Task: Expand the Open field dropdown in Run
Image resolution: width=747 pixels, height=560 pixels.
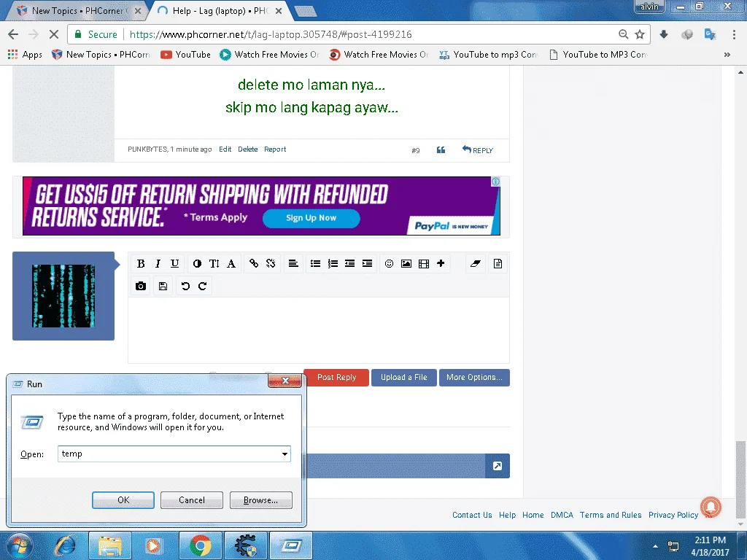Action: click(x=285, y=454)
